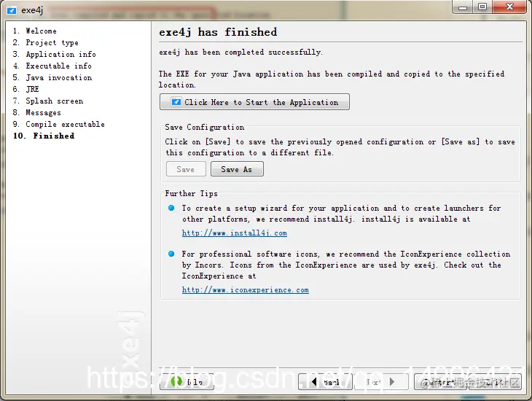This screenshot has height=401, width=532.
Task: Click the 'Further Tips' group label
Action: [x=192, y=193]
